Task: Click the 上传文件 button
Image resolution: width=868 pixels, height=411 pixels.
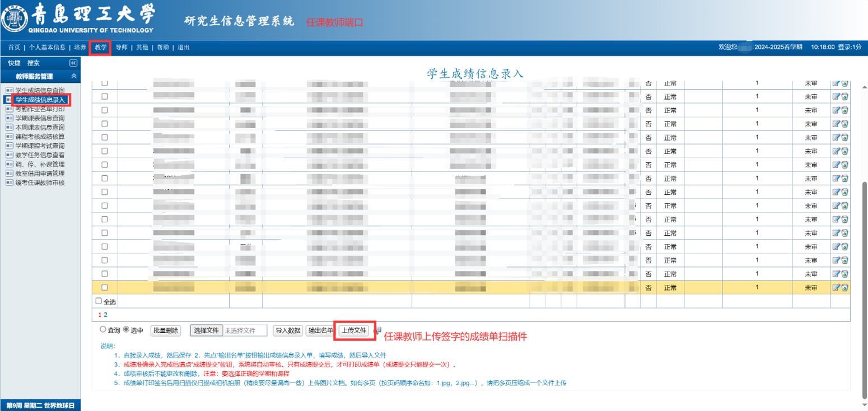Action: pos(354,330)
